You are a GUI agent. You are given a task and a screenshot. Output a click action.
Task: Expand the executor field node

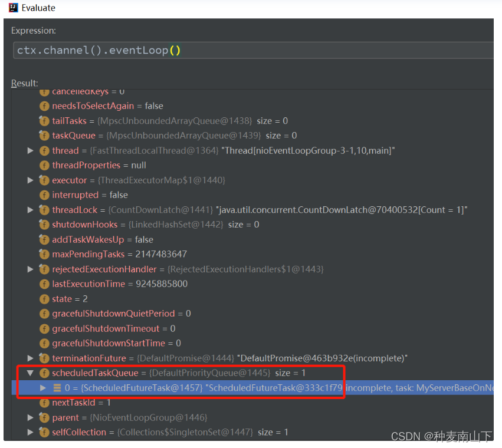tap(31, 180)
